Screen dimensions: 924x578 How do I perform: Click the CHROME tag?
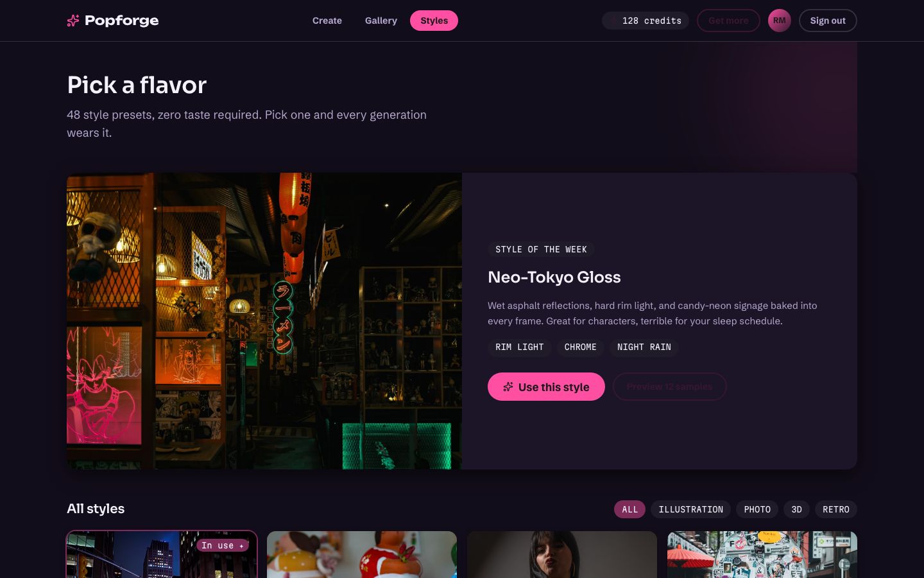pyautogui.click(x=581, y=347)
